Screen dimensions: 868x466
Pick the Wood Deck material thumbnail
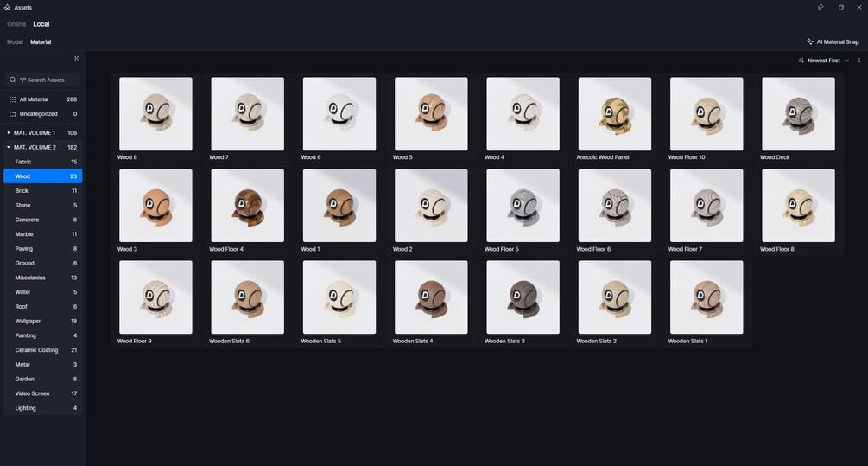click(798, 113)
